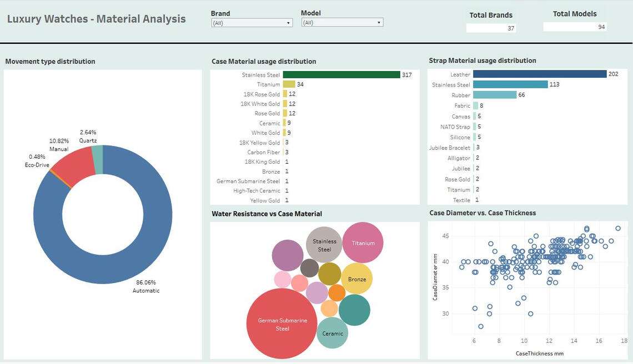This screenshot has width=633, height=364.
Task: Select the Stainless Steel case material bar
Action: pyautogui.click(x=341, y=75)
